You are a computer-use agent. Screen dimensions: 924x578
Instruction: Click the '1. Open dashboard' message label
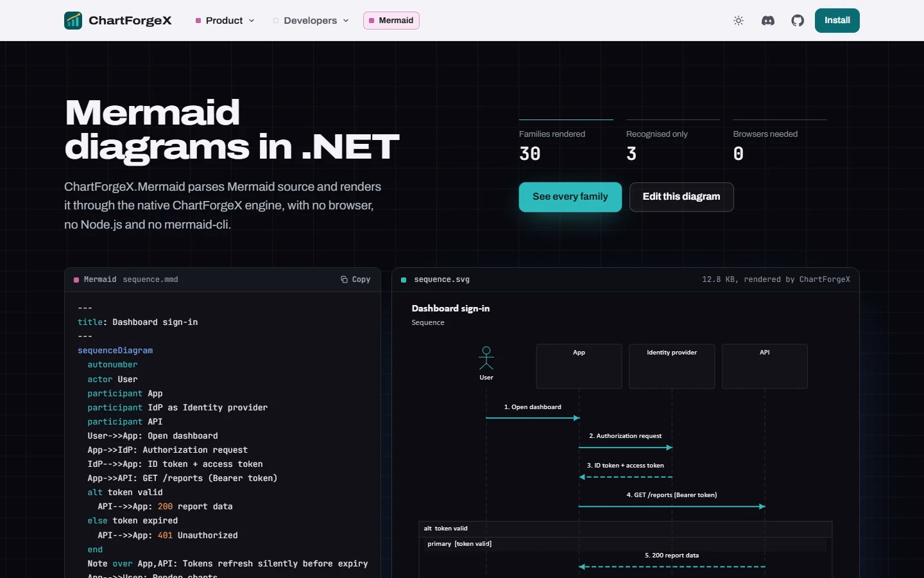click(x=533, y=407)
